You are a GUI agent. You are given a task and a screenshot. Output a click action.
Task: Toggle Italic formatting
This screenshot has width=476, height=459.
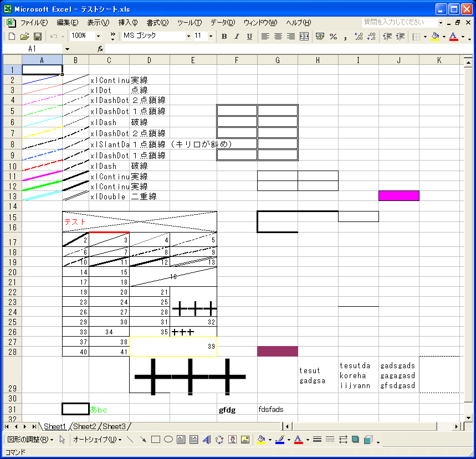[237, 36]
